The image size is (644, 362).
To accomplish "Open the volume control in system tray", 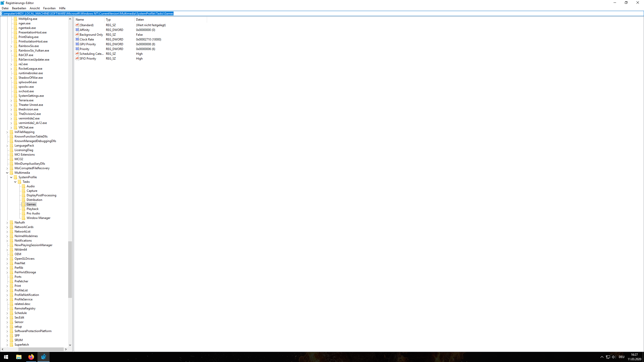I will pos(614,357).
